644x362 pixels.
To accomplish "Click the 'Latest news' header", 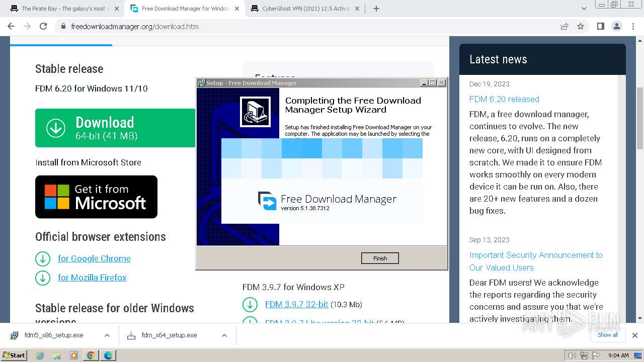I will pos(498,59).
